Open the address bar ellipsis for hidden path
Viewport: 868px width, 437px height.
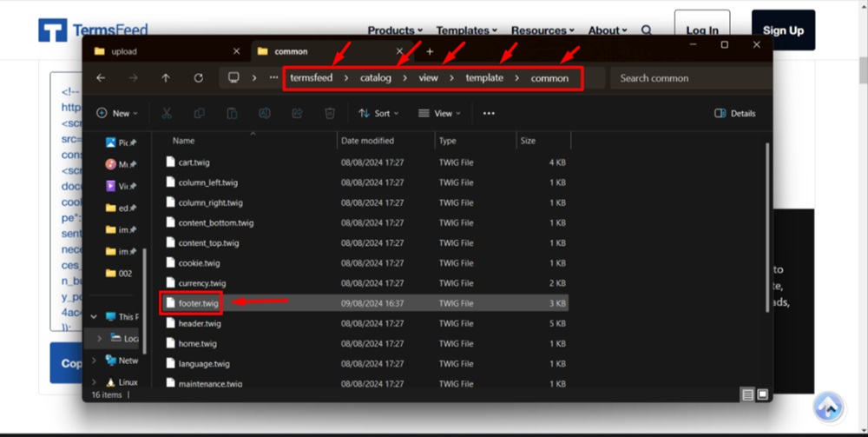click(273, 77)
